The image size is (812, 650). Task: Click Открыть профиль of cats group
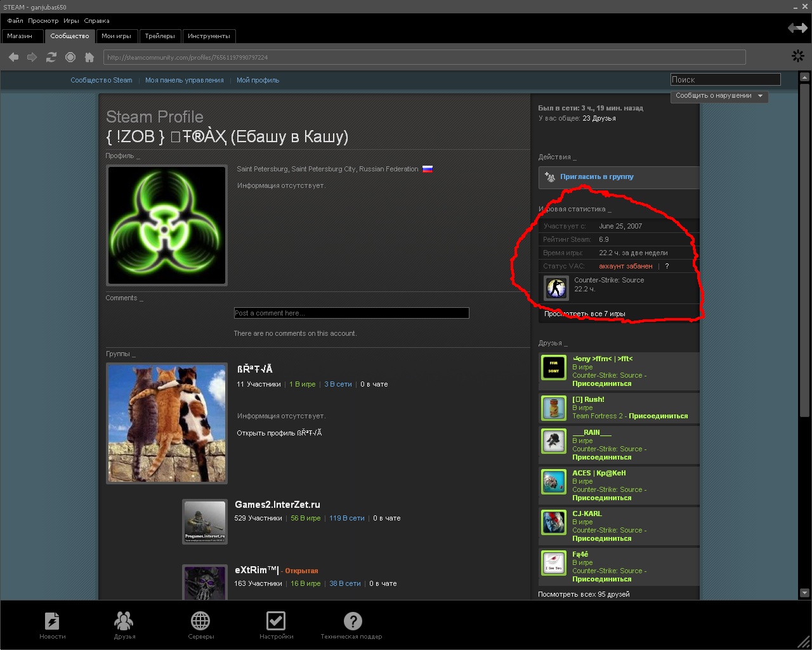click(x=279, y=433)
